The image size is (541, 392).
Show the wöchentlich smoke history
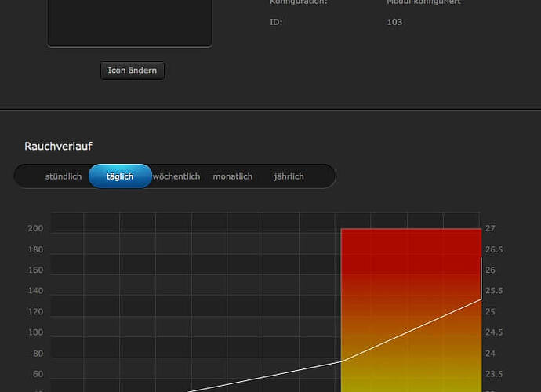coord(176,176)
